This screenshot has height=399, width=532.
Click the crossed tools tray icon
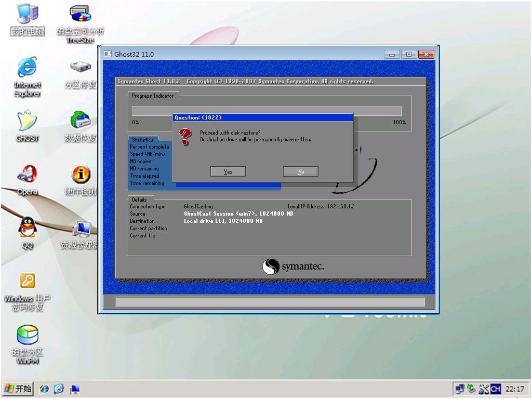(484, 389)
